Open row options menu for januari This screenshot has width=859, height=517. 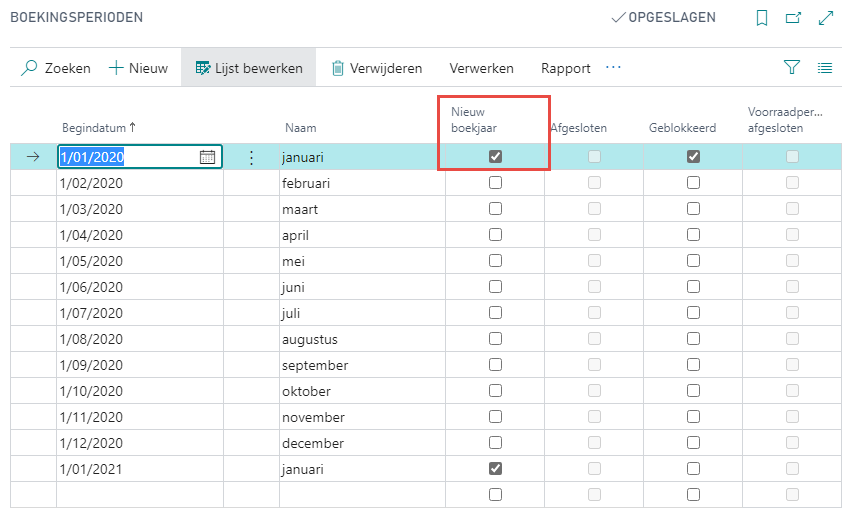click(251, 157)
